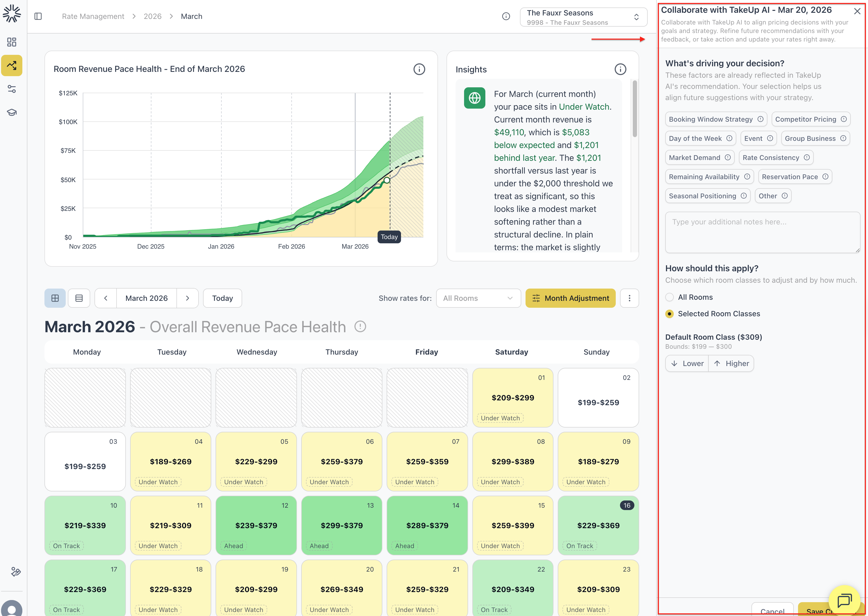Go to Rate Management breadcrumb
Image resolution: width=868 pixels, height=616 pixels.
click(93, 16)
